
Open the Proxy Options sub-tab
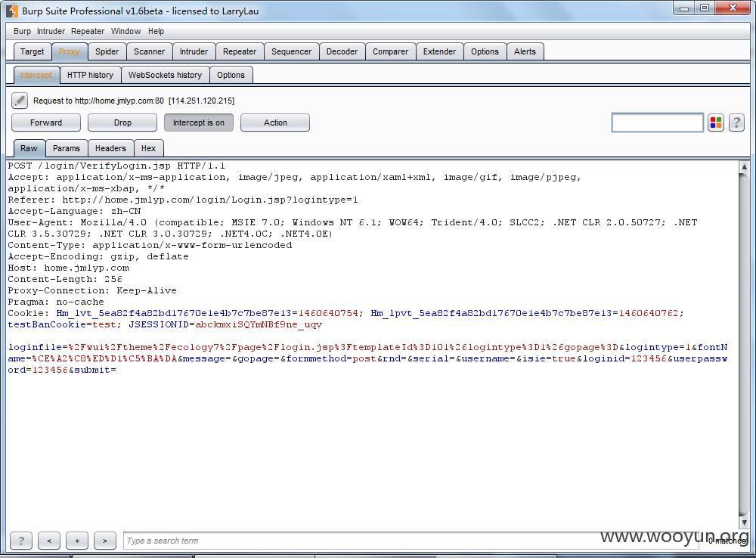[231, 76]
